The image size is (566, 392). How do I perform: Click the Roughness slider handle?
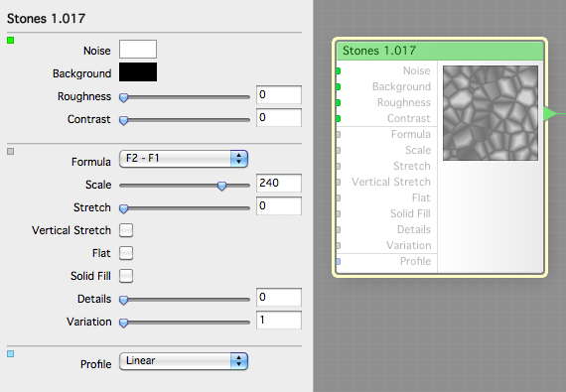[123, 97]
